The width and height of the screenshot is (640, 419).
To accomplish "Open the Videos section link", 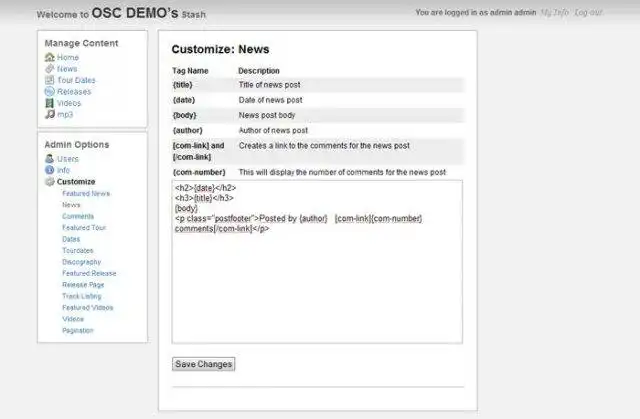I will [x=69, y=103].
